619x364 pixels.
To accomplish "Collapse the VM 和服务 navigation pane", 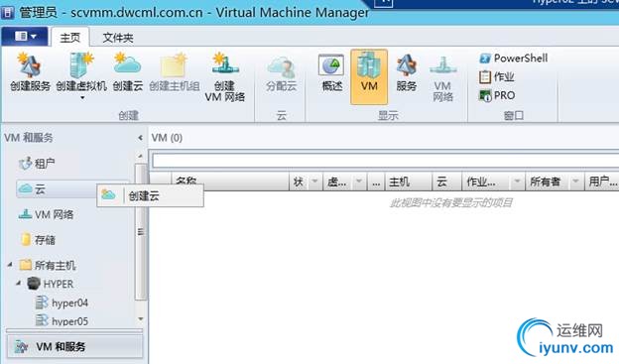I will (x=140, y=138).
